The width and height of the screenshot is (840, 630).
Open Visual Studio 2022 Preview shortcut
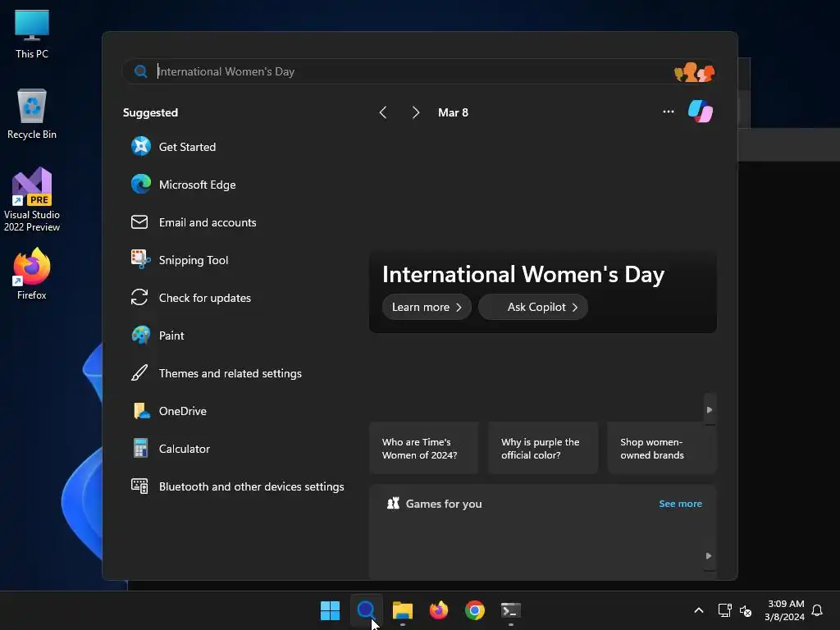tap(32, 200)
